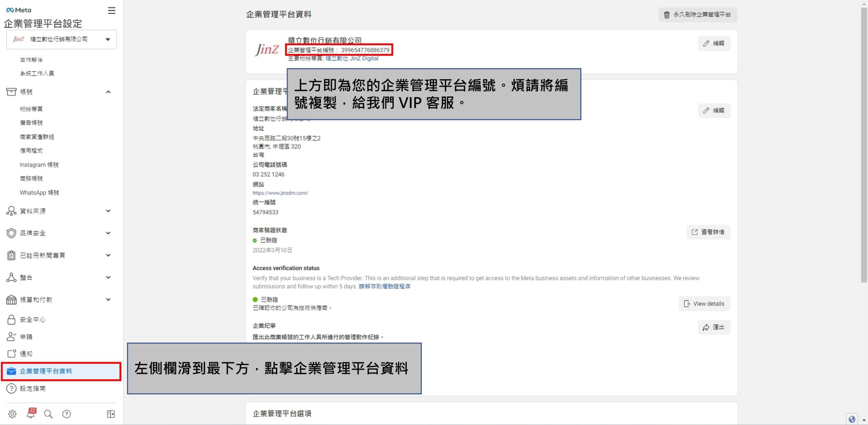Click the verified date 2022年3月10日
This screenshot has height=425, width=868.
click(272, 250)
